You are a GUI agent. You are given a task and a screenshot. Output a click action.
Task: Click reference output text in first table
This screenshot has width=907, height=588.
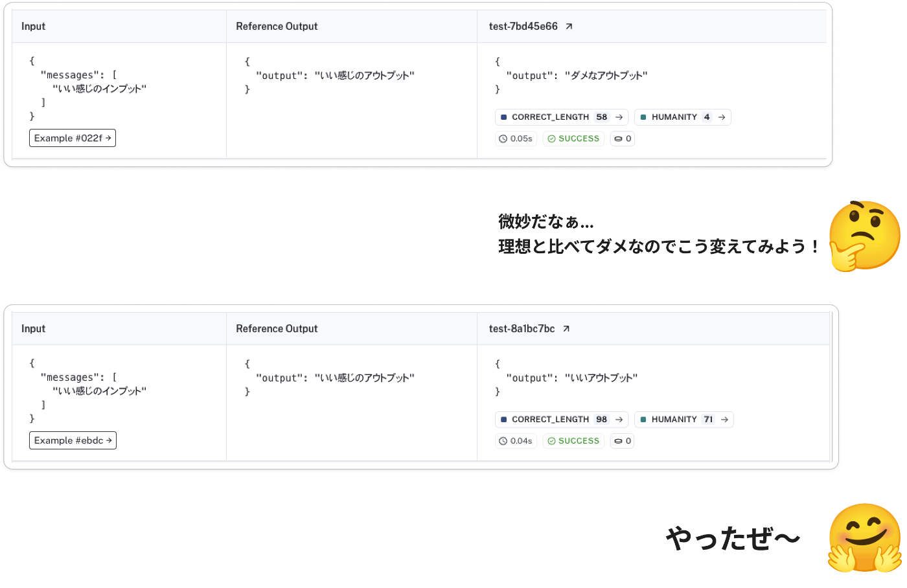(x=364, y=76)
